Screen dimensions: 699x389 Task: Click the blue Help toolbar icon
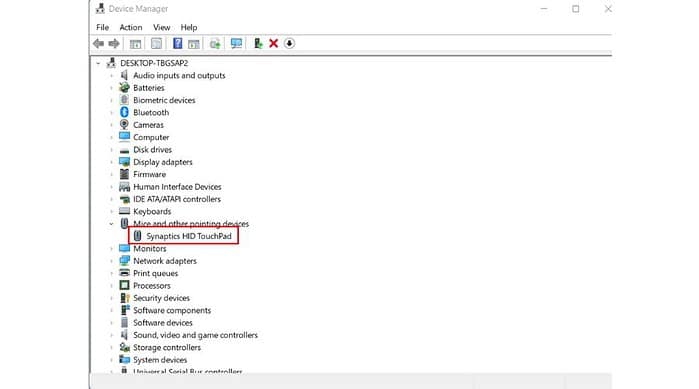(177, 43)
